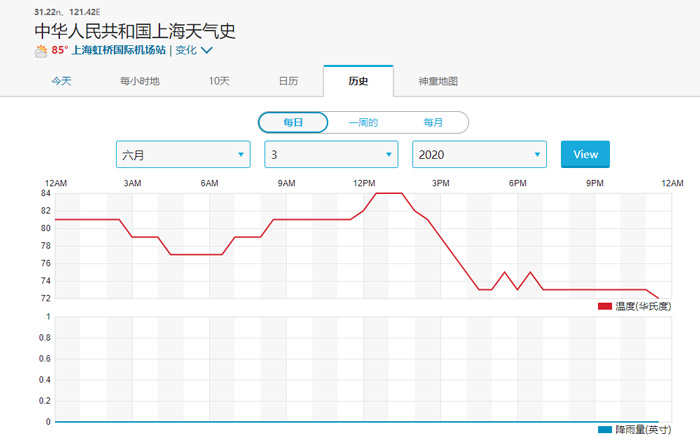700x437 pixels.
Task: Open the 神童地图 map tab
Action: [438, 81]
